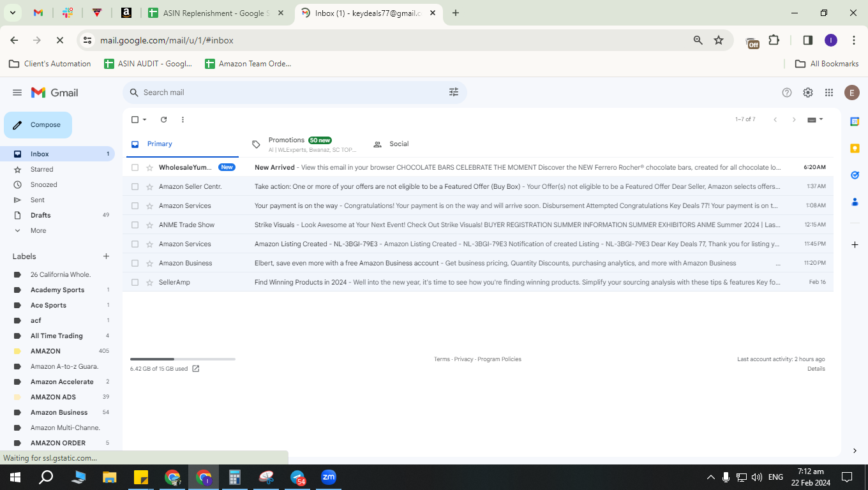Open storage management link icon
Viewport: 868px width, 490px height.
(x=196, y=369)
